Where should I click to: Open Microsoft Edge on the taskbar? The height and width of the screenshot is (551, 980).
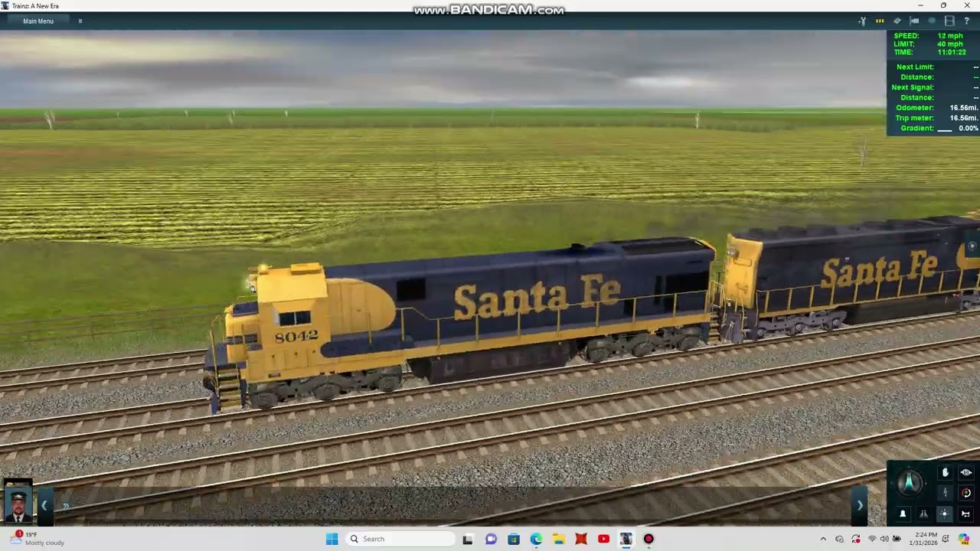(x=536, y=539)
